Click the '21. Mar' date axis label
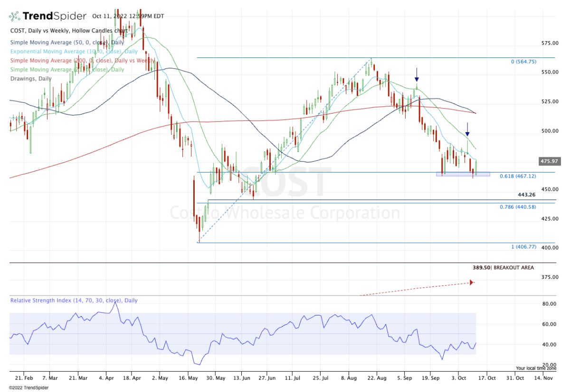570x392 pixels. point(78,378)
